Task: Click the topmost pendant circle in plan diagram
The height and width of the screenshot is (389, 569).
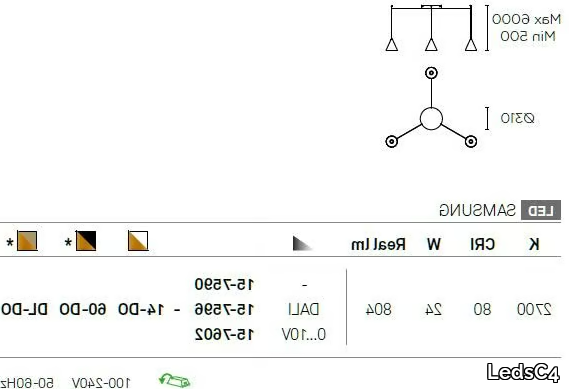Action: tap(431, 73)
